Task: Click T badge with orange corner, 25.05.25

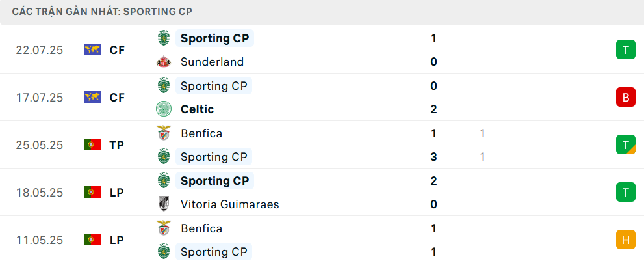Action: pyautogui.click(x=626, y=144)
